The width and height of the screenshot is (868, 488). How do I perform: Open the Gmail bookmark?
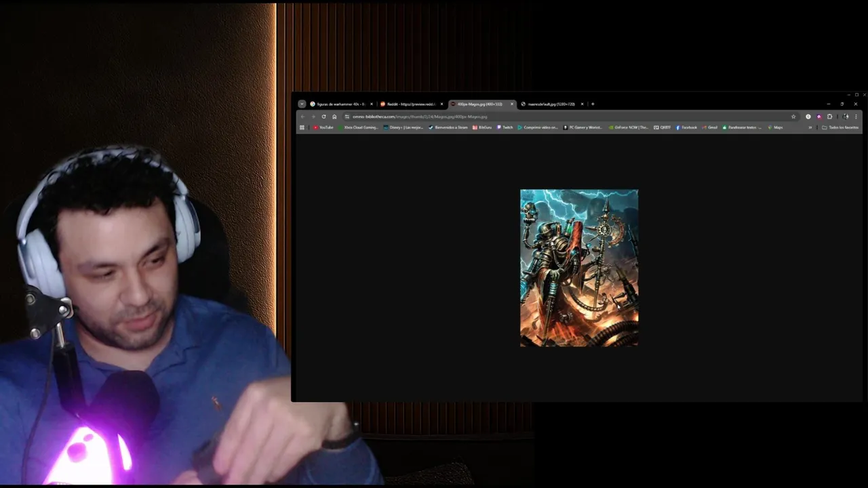tap(709, 127)
